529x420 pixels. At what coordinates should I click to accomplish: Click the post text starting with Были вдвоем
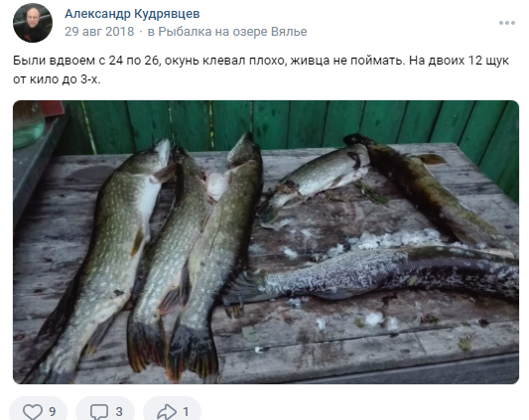click(260, 70)
